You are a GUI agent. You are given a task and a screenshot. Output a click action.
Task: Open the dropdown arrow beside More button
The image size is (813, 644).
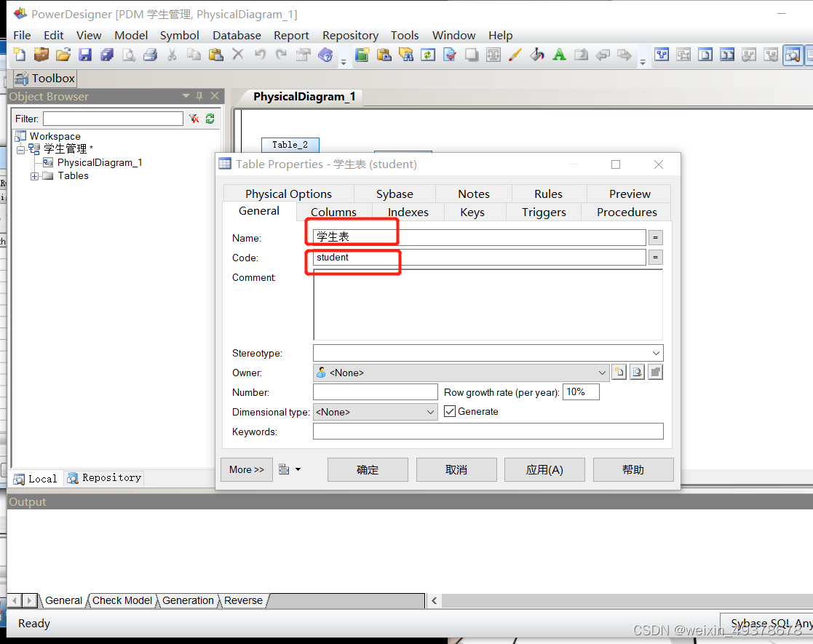298,469
